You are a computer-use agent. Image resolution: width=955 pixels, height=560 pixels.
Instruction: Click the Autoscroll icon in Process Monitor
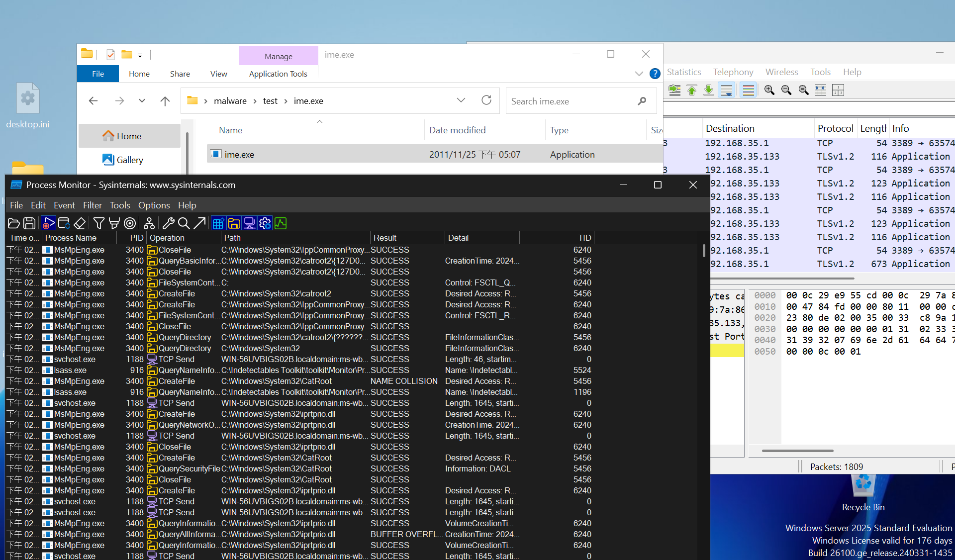pos(64,224)
